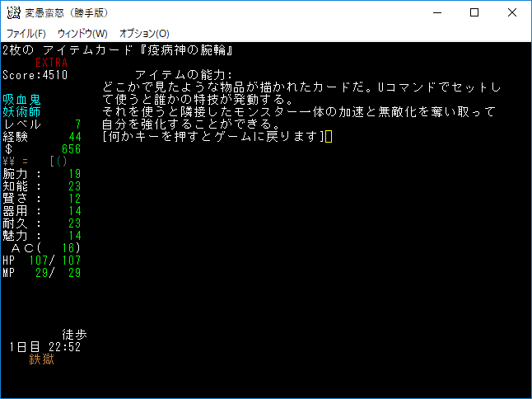Click the レベル 7 status line
The width and height of the screenshot is (532, 399).
point(41,124)
